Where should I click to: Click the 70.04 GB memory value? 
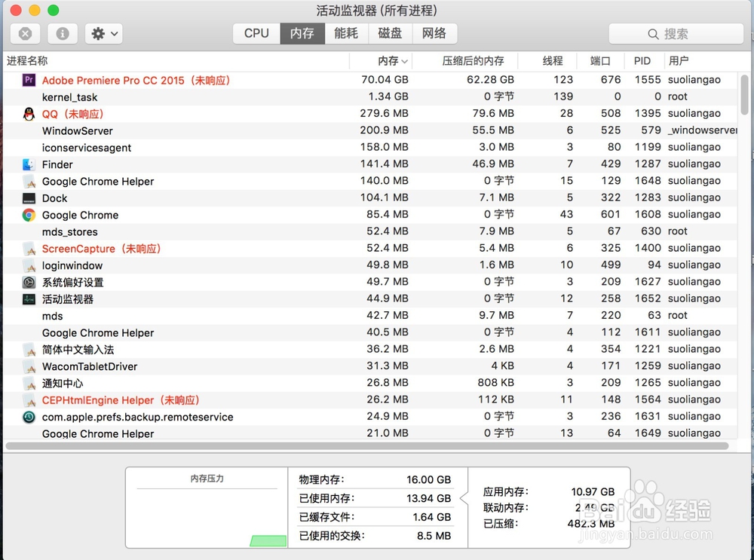(385, 79)
